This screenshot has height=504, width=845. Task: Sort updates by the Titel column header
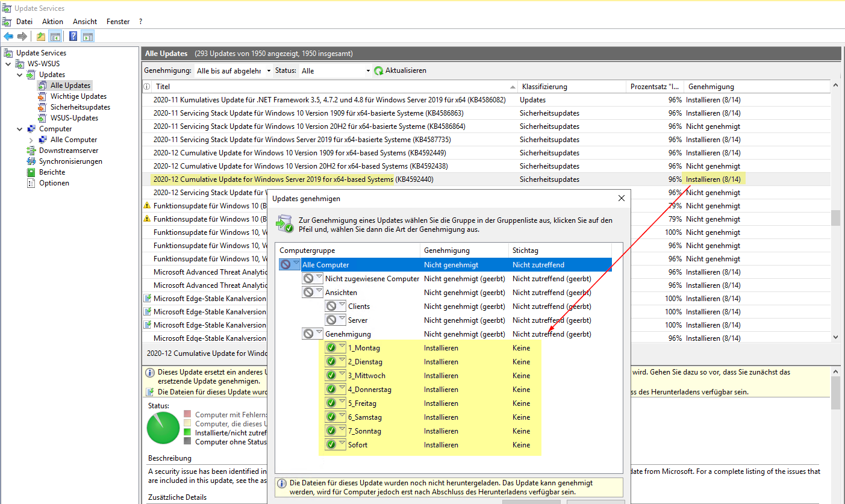334,87
